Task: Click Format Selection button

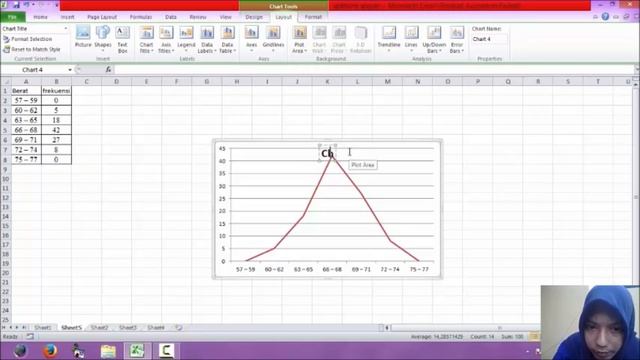Action: coord(28,39)
